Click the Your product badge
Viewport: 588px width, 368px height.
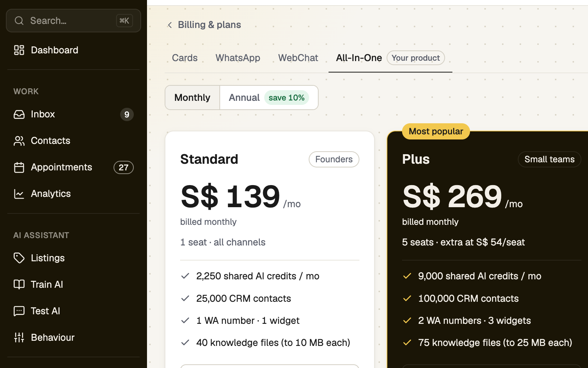[416, 58]
